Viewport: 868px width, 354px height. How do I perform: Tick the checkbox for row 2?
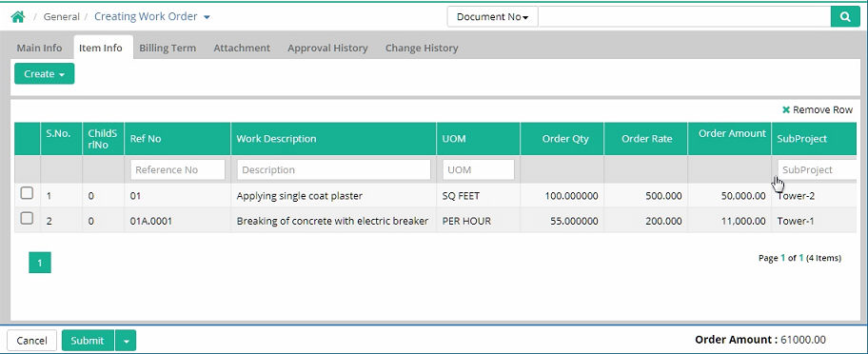[x=27, y=218]
